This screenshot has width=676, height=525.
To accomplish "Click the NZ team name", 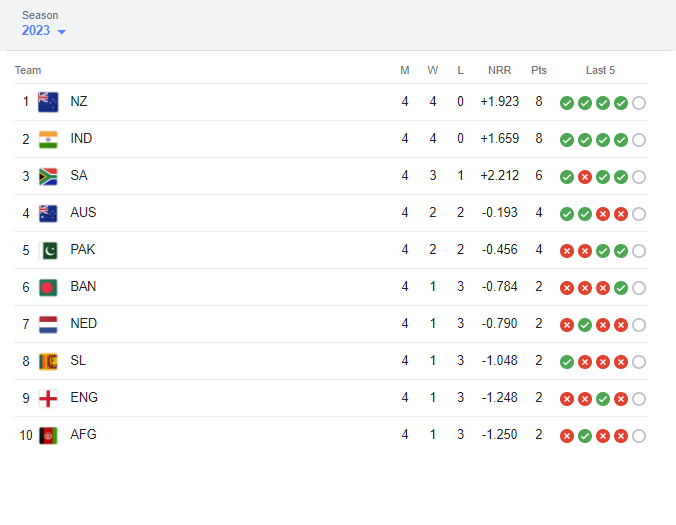I will [x=79, y=102].
